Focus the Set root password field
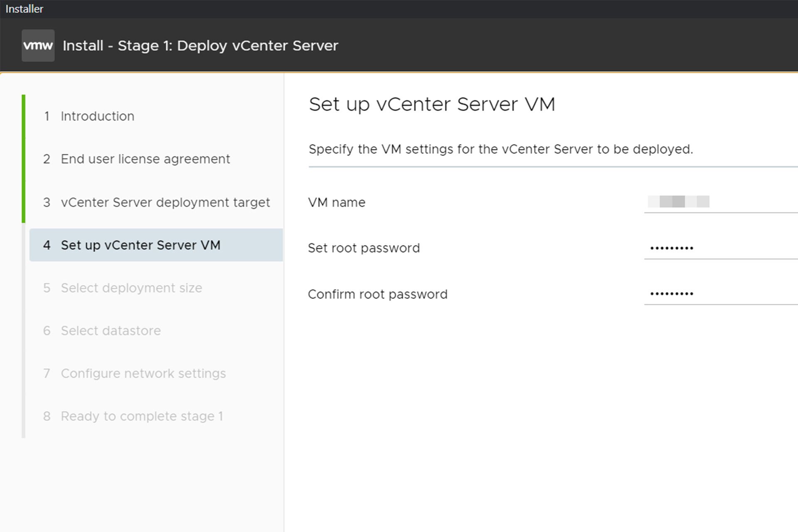798x532 pixels. (721, 248)
